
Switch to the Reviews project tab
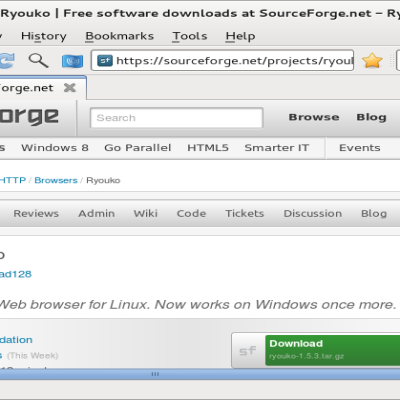click(36, 213)
